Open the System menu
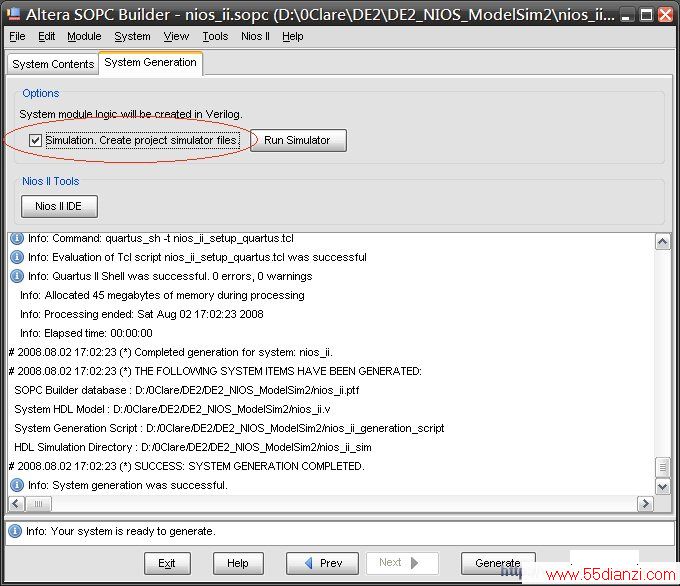Image resolution: width=680 pixels, height=586 pixels. click(x=132, y=36)
